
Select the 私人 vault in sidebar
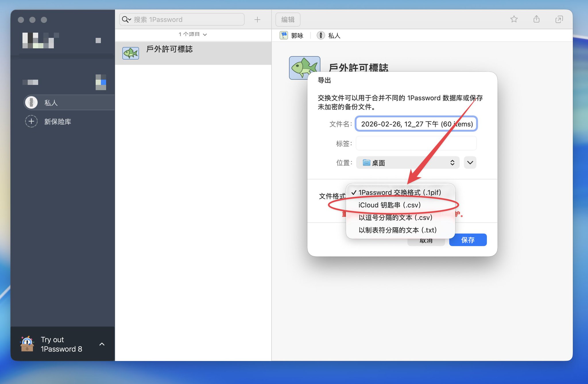click(x=69, y=102)
